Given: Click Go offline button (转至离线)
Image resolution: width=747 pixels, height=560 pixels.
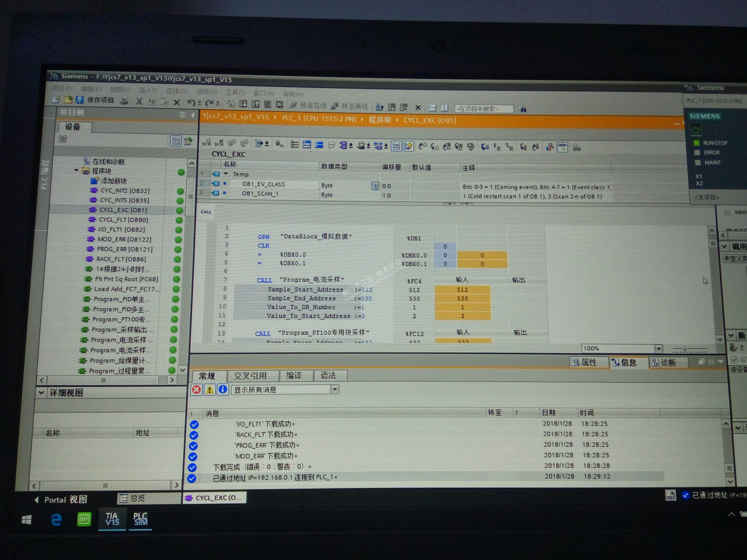Looking at the screenshot, I should pyautogui.click(x=349, y=106).
